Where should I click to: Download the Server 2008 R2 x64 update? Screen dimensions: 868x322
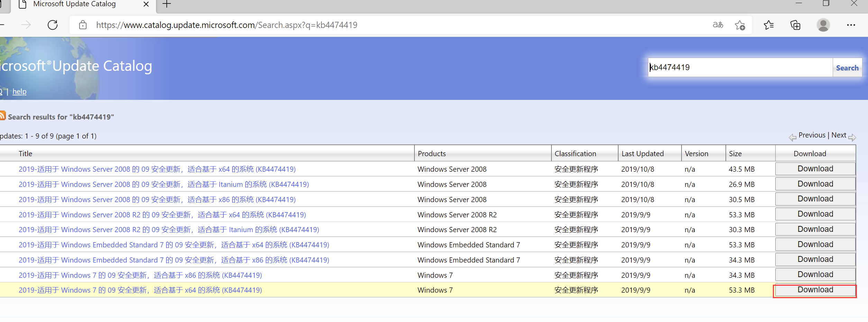[x=815, y=214]
